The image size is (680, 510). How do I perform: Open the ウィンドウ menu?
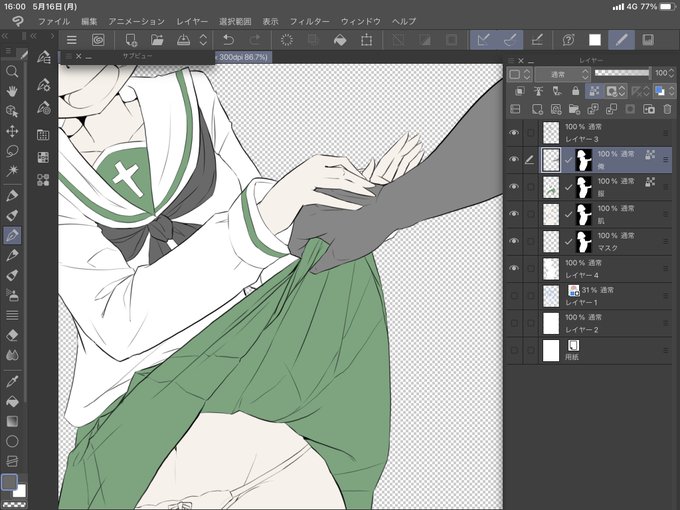(360, 21)
